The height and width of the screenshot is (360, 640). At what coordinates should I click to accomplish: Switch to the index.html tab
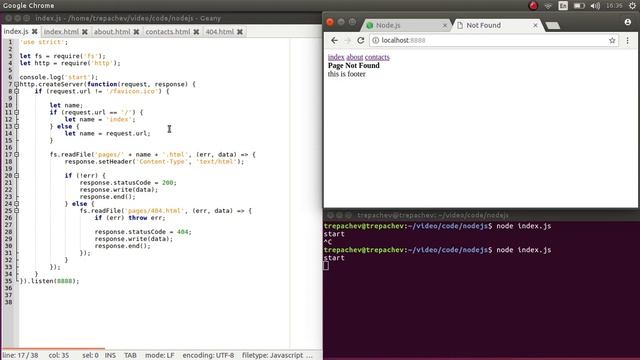61,31
